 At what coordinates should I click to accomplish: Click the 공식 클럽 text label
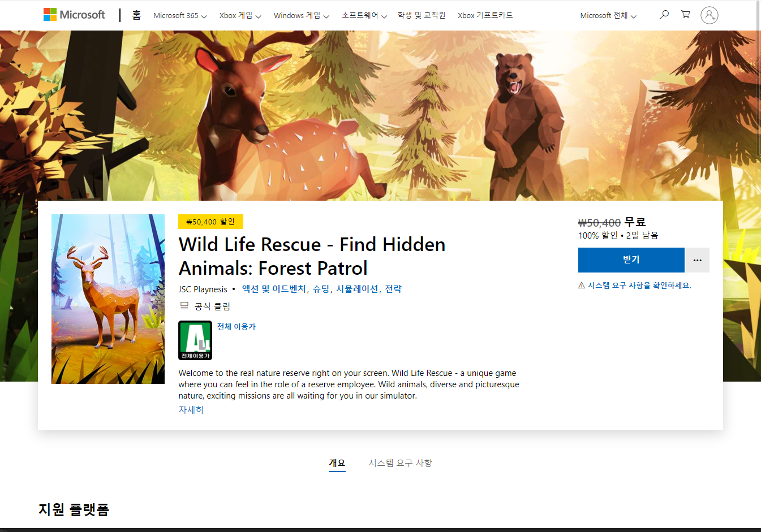pos(212,306)
